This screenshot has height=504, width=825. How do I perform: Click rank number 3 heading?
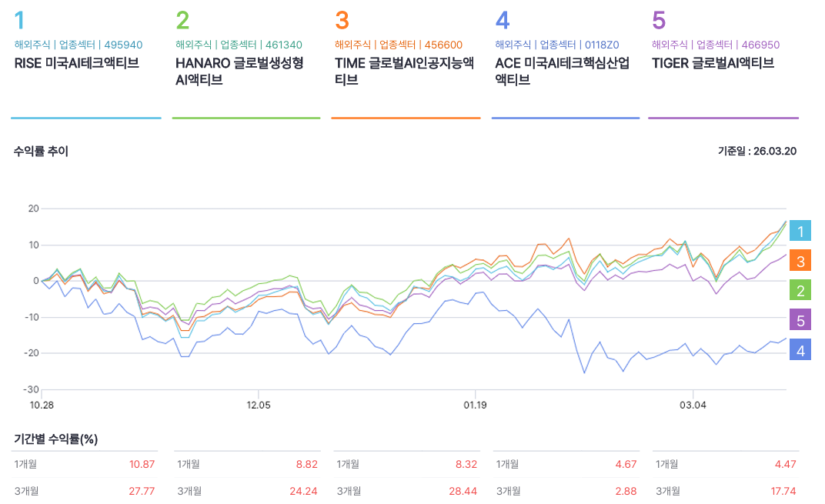click(342, 21)
